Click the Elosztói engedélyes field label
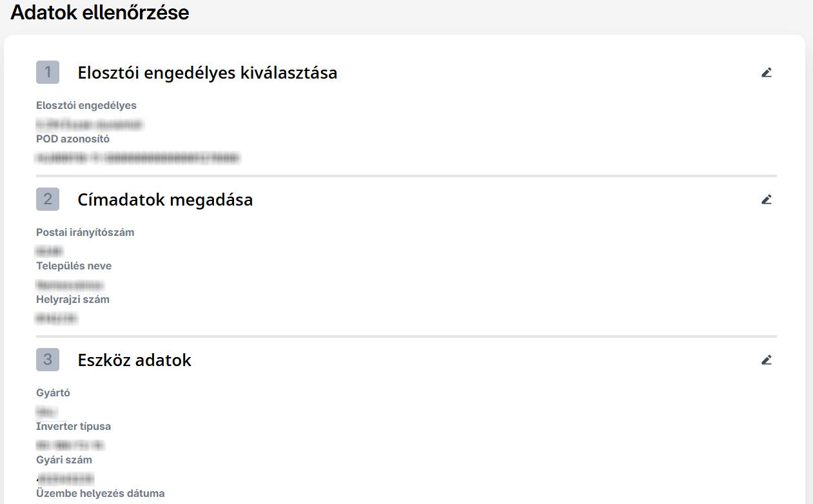 click(x=86, y=105)
